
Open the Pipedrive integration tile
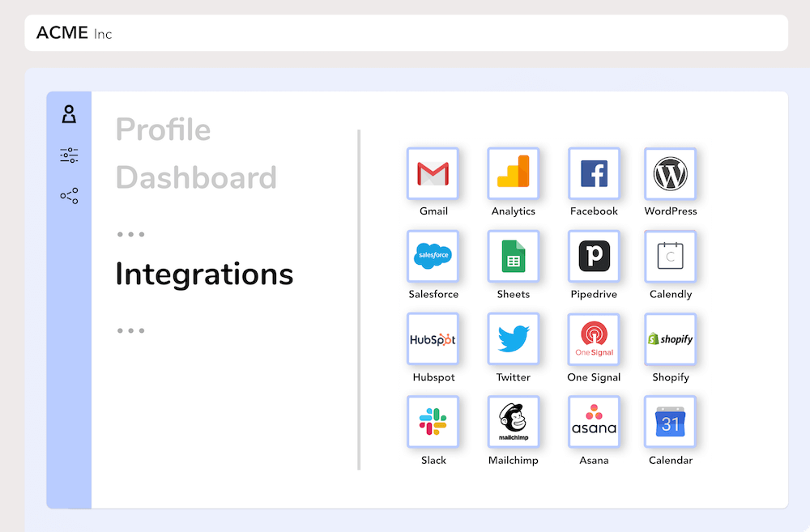(x=594, y=256)
